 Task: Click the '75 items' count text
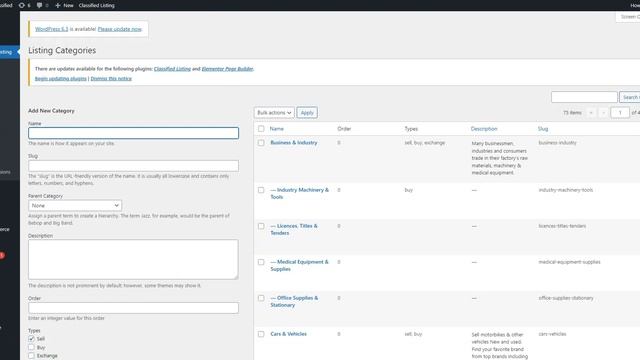pyautogui.click(x=572, y=113)
